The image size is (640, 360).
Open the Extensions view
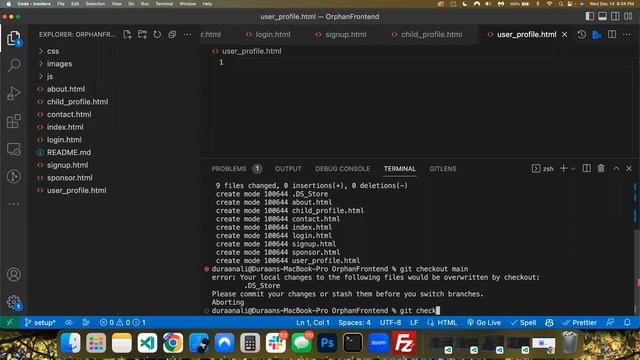coord(14,121)
